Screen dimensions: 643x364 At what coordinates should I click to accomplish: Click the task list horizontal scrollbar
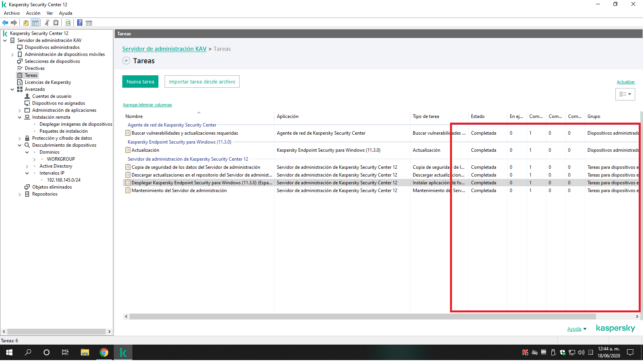click(362, 317)
